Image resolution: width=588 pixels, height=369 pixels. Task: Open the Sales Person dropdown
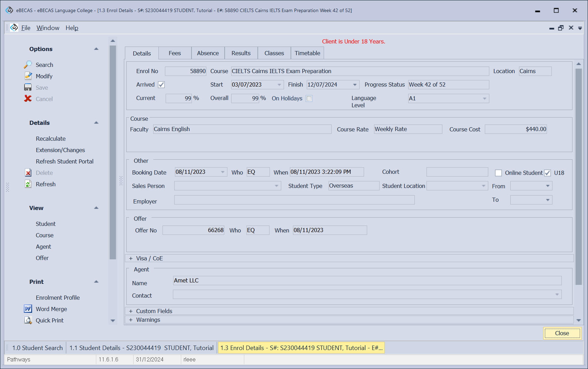pyautogui.click(x=276, y=186)
